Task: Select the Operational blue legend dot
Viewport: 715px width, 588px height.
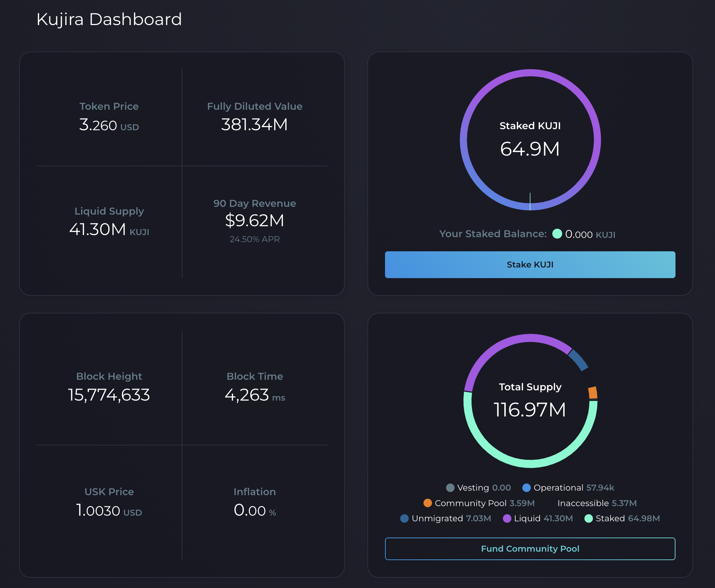Action: pos(527,488)
